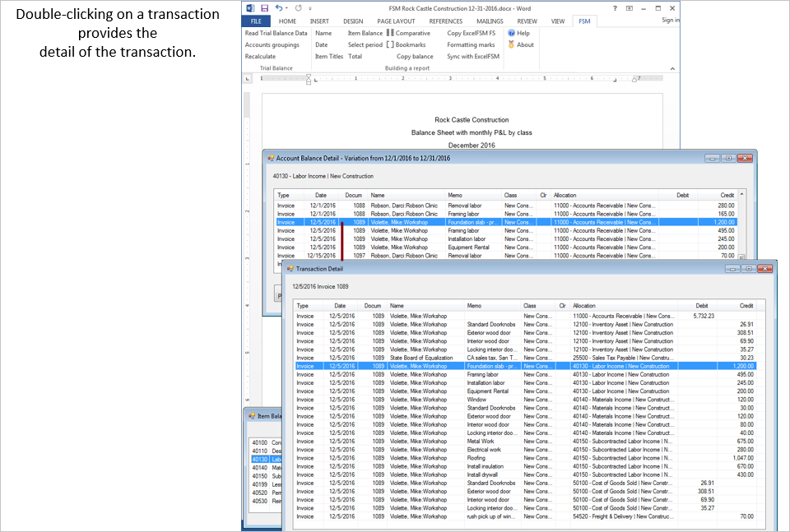This screenshot has width=790, height=532.
Task: Select the Roofing 1,047.00 row
Action: tap(525, 458)
